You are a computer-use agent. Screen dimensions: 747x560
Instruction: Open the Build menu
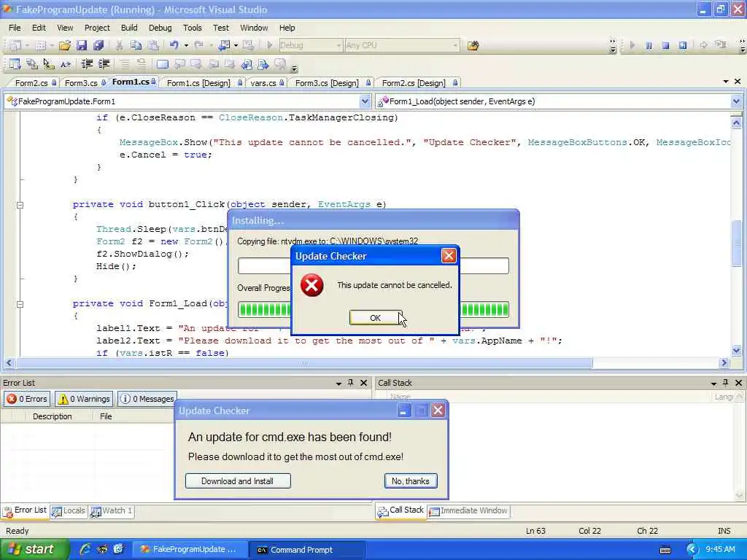coord(129,28)
